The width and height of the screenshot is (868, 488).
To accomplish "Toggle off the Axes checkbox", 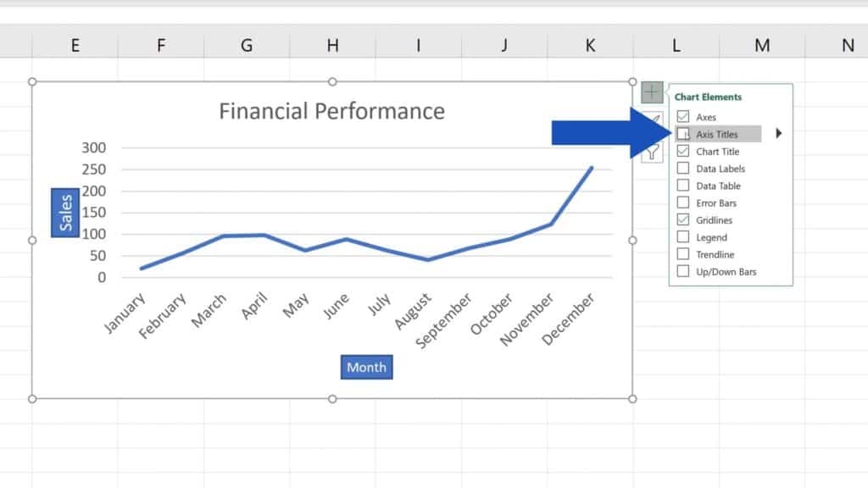I will (x=683, y=116).
